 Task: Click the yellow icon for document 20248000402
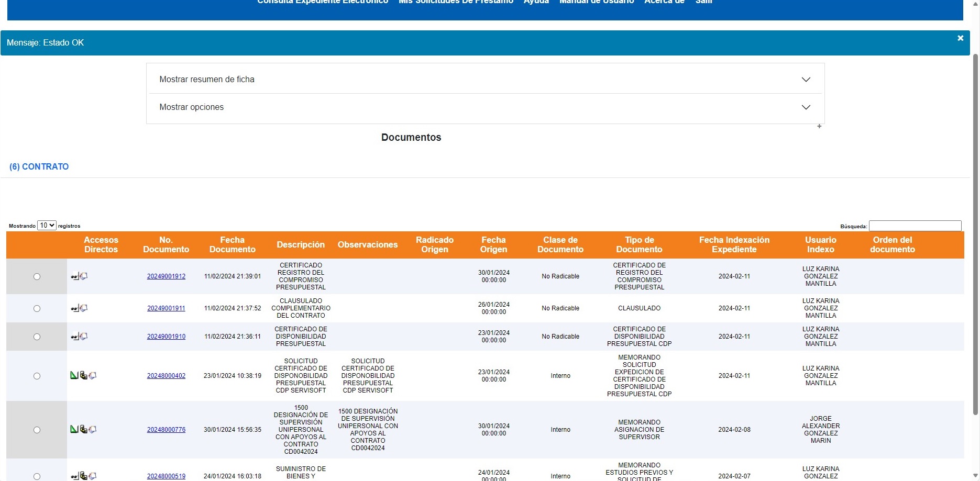[x=83, y=375]
